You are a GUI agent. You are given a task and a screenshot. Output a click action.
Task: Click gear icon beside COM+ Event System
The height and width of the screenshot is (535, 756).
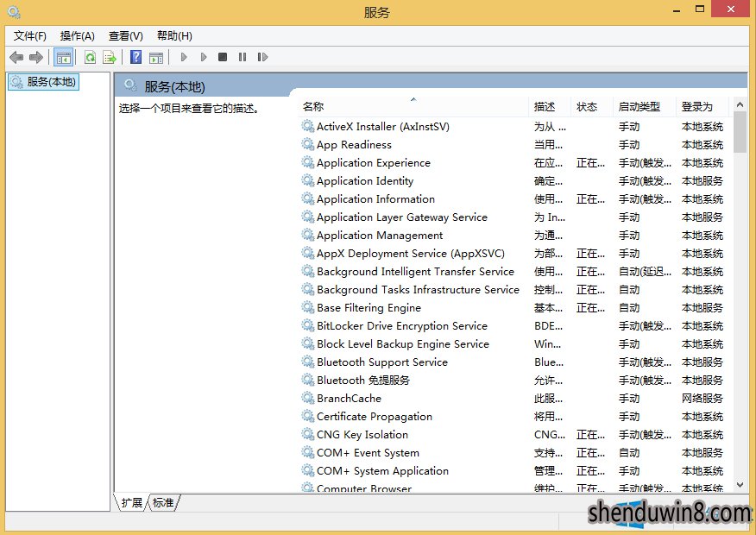[308, 452]
